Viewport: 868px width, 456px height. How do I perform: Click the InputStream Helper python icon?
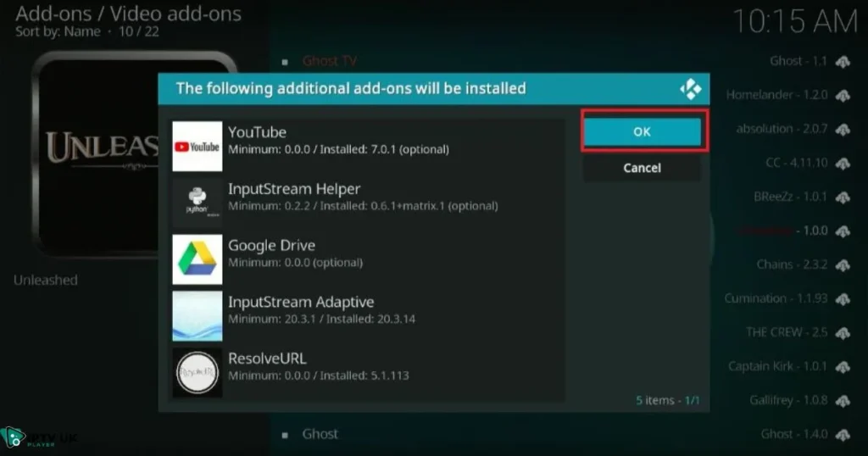[197, 203]
